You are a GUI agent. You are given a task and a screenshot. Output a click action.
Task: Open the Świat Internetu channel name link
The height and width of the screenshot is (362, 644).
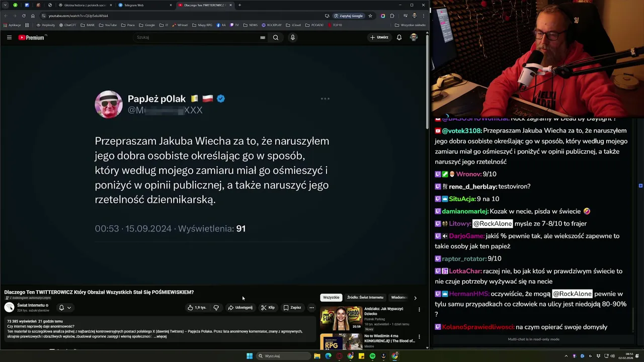point(31,305)
